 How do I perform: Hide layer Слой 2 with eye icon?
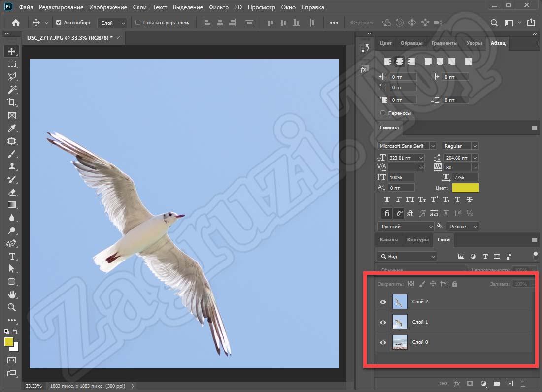(x=383, y=302)
